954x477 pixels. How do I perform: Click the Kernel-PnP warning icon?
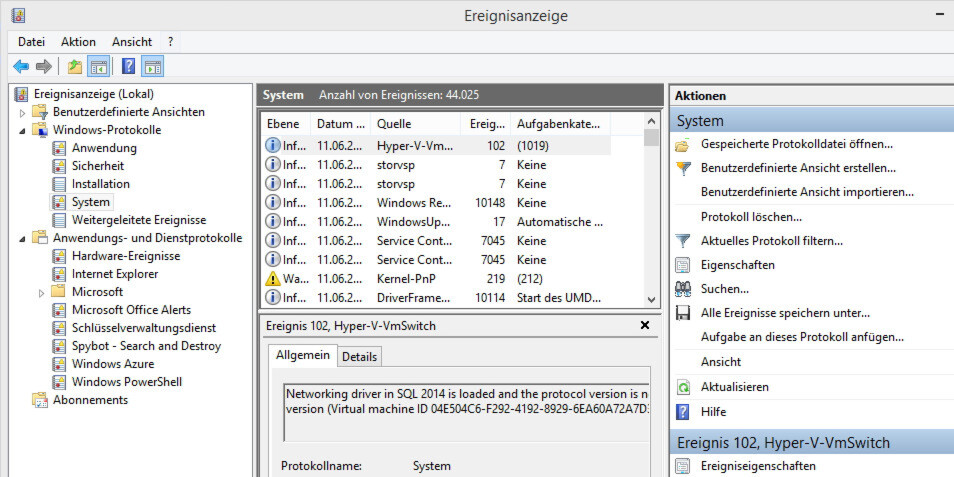tap(273, 279)
